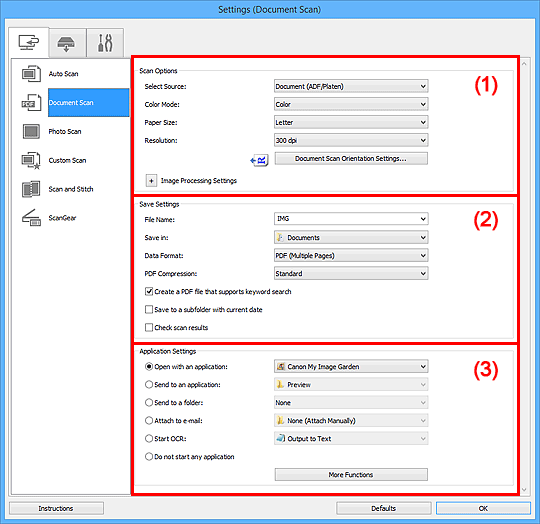
Task: Click the Output to Text icon
Action: [x=281, y=438]
